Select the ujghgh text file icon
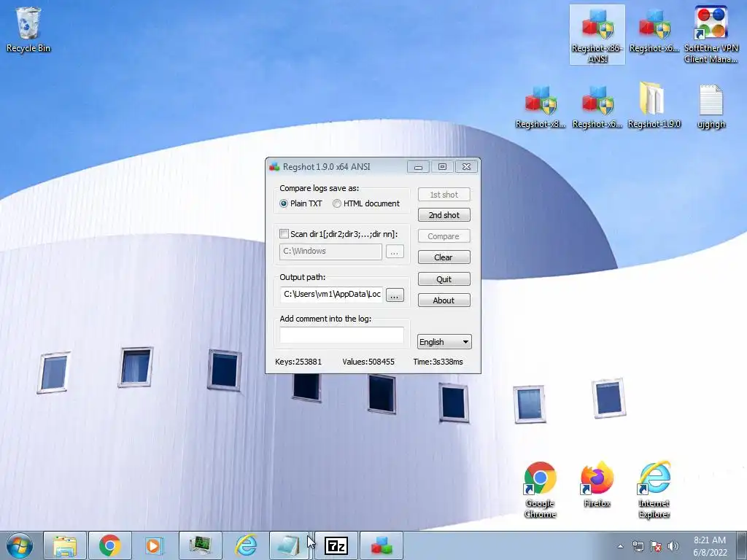 tap(711, 106)
